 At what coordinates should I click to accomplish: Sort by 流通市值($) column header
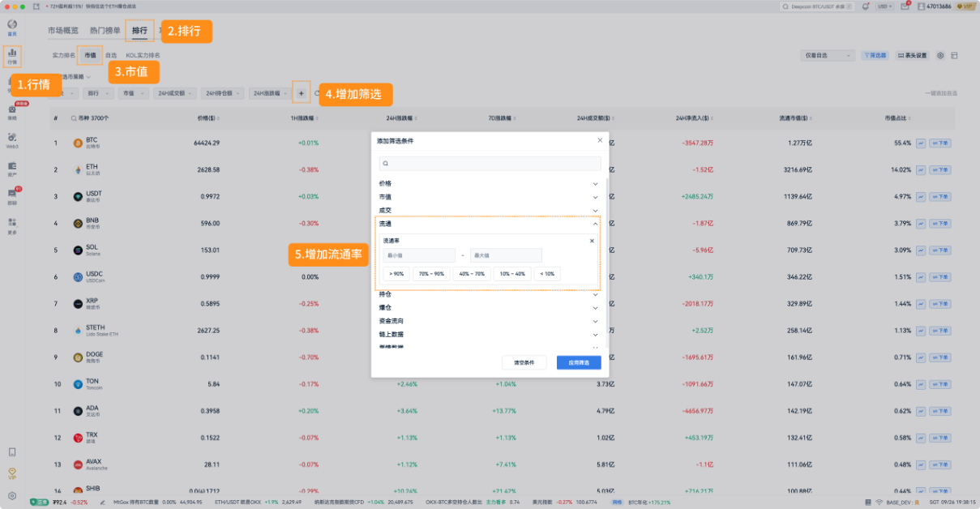point(797,118)
